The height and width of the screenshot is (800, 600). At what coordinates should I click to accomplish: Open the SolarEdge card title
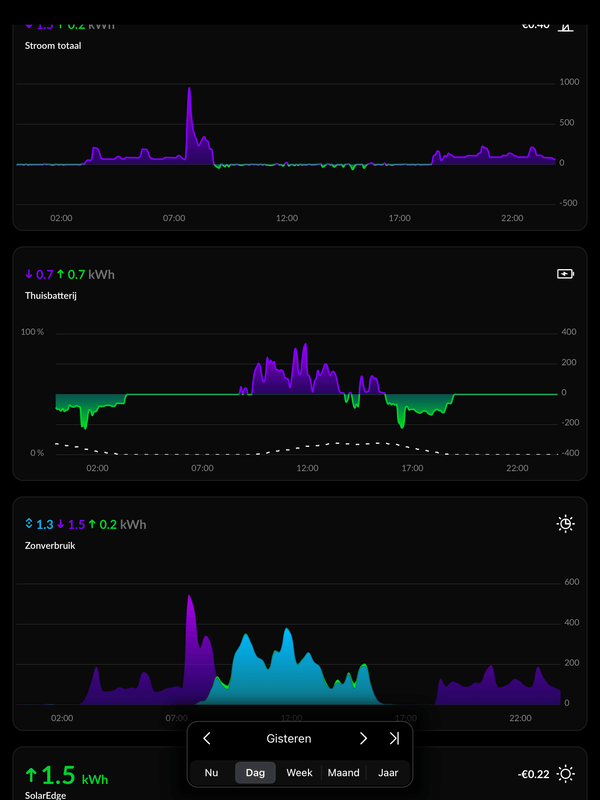click(45, 795)
